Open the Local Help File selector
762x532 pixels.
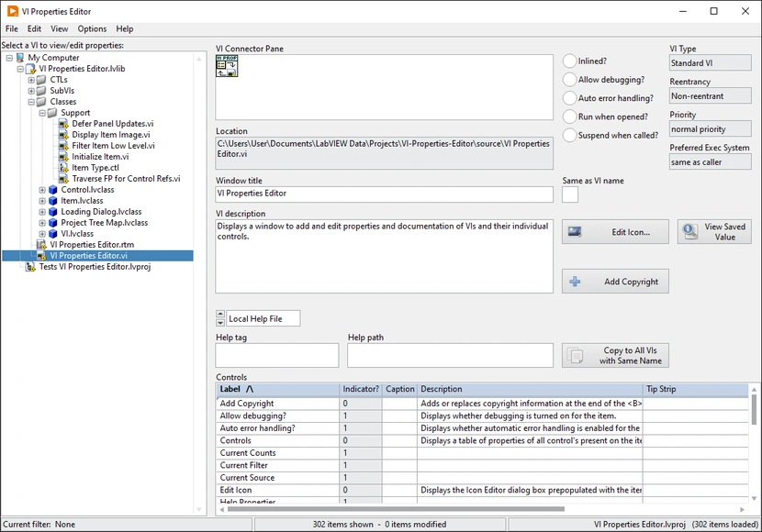pyautogui.click(x=263, y=319)
